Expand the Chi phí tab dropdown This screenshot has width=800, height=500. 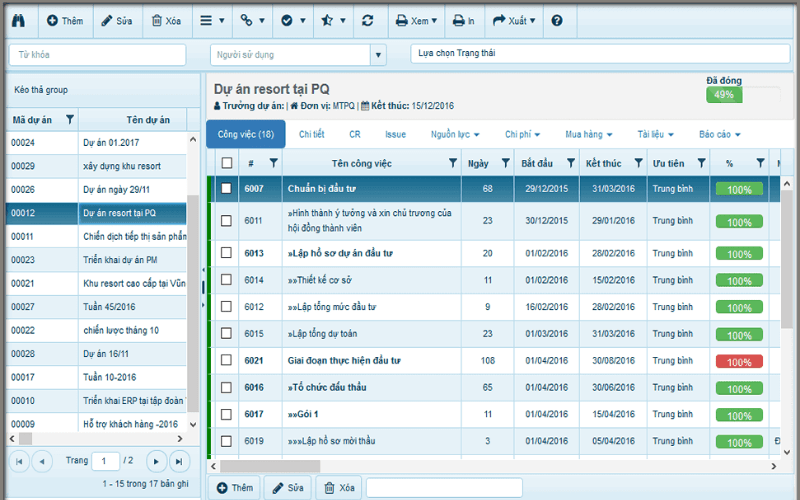522,134
